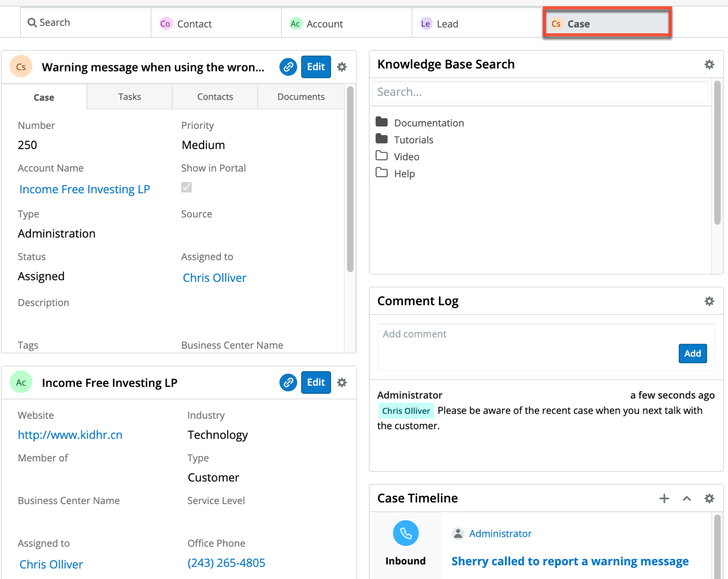Open Knowledge Base Search settings gear
Image resolution: width=728 pixels, height=579 pixels.
coord(709,64)
